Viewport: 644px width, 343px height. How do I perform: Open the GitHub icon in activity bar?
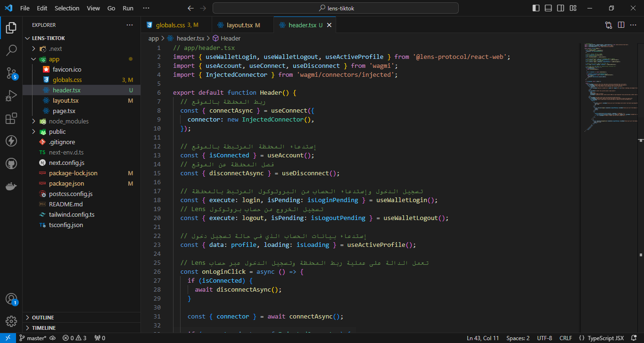point(11,163)
